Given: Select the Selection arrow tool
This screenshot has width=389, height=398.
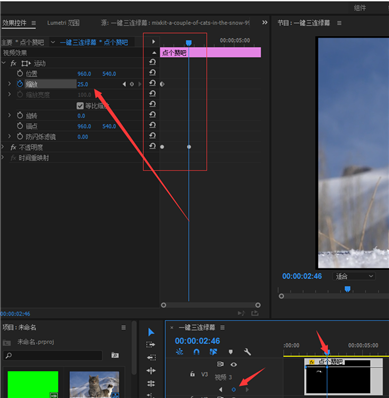Looking at the screenshot, I should [x=151, y=332].
